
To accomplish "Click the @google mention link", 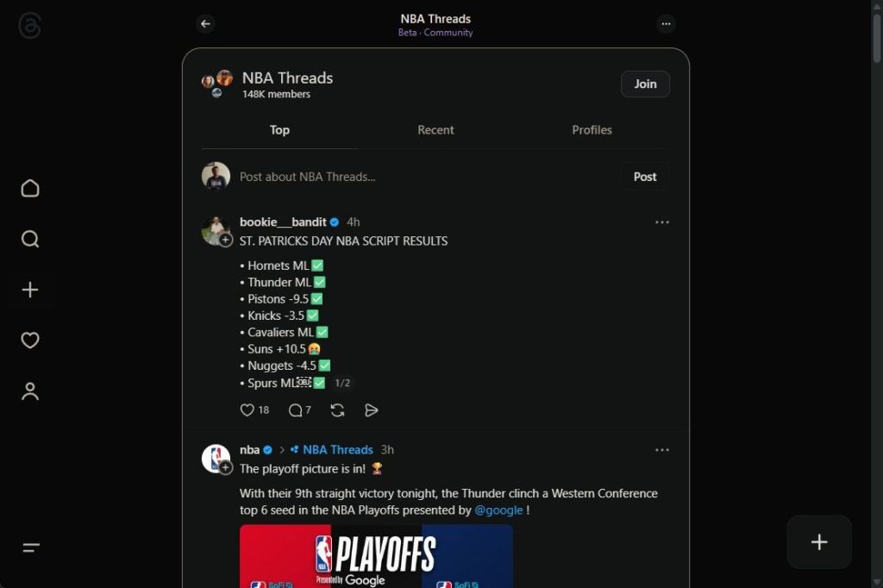I will (x=498, y=510).
